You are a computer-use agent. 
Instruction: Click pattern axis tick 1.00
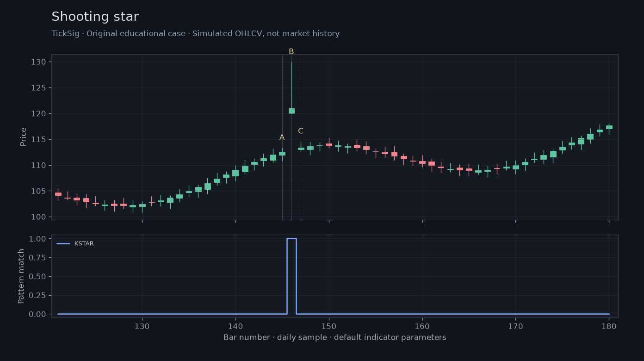pos(38,239)
